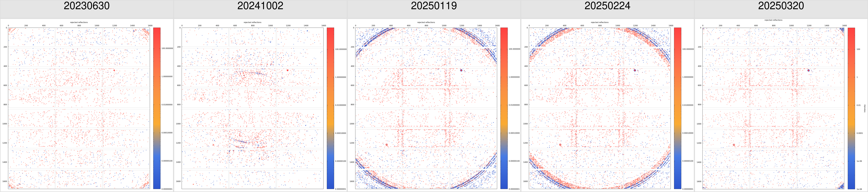Open the 20230630 rejected reflections plot
The height and width of the screenshot is (192, 868).
click(79, 108)
